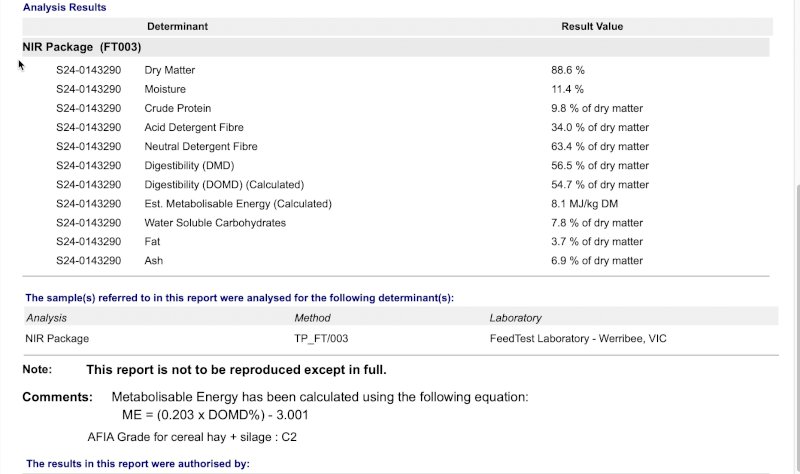This screenshot has height=474, width=800.
Task: Select the Digestibility (DMD) label
Action: coord(188,166)
